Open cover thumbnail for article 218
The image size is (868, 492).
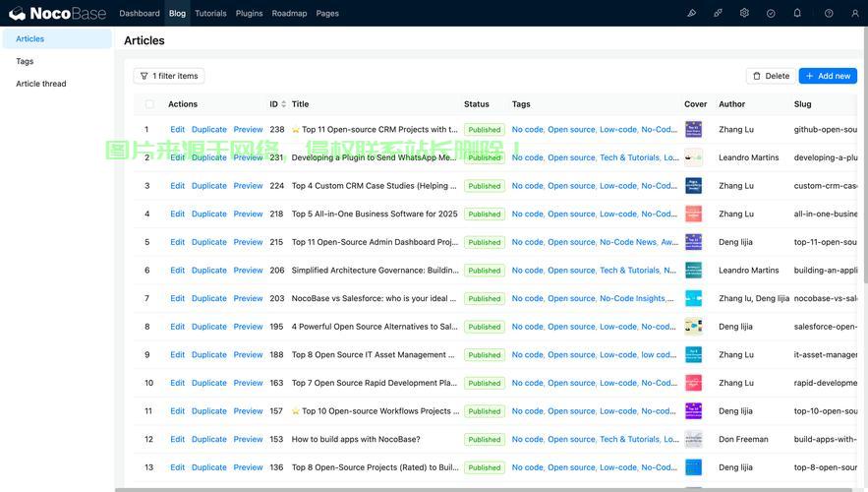pos(694,214)
